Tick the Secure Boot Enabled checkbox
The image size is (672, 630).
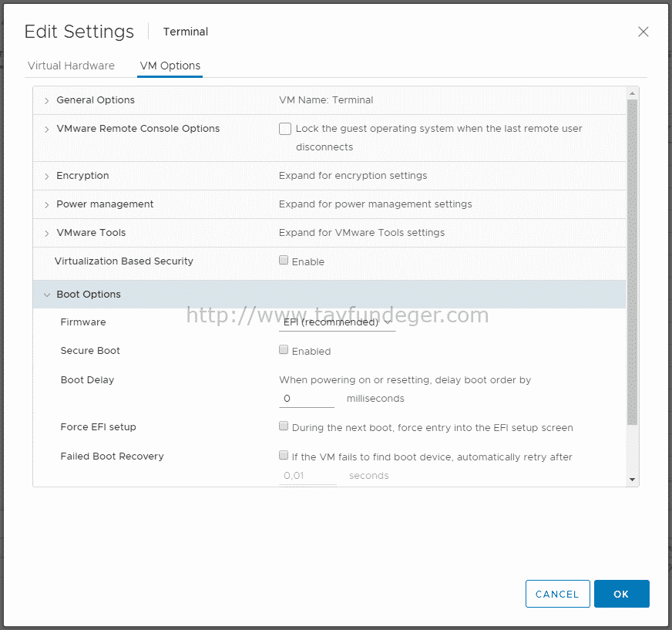[284, 350]
